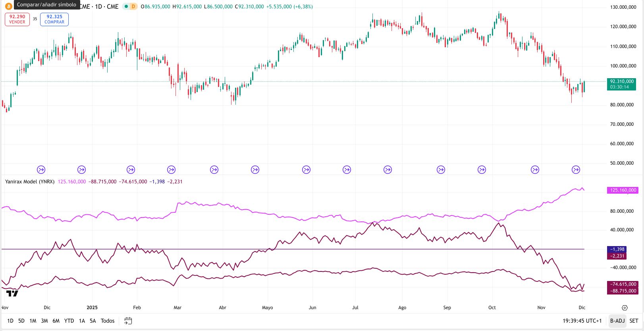Select the YTD time range
Viewport: 644px width, 331px height.
(69, 321)
